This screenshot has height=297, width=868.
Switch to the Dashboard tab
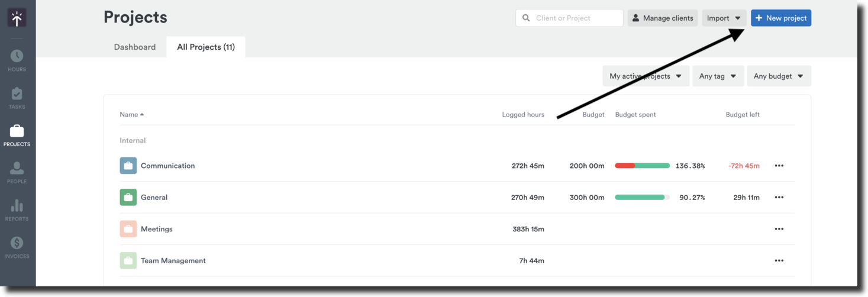(x=135, y=47)
